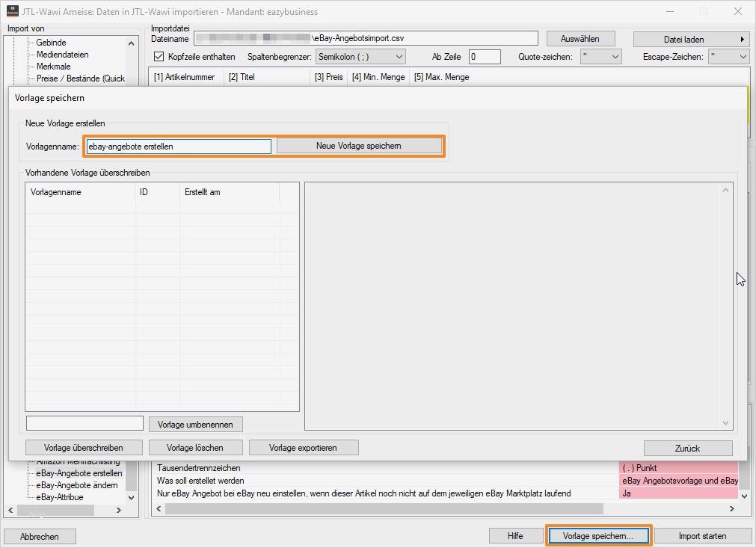The height and width of the screenshot is (548, 756).
Task: Click the Dateiname path field
Action: 366,38
